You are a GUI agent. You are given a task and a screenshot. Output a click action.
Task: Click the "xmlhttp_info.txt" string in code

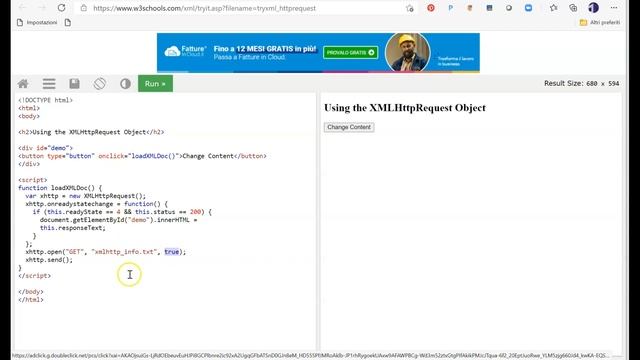124,252
